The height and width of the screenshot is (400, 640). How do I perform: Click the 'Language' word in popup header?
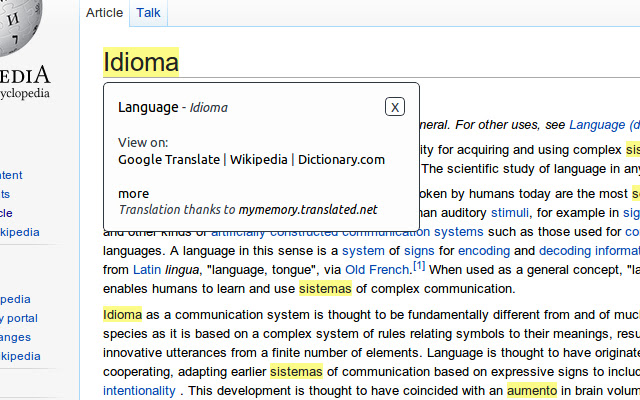coord(148,107)
